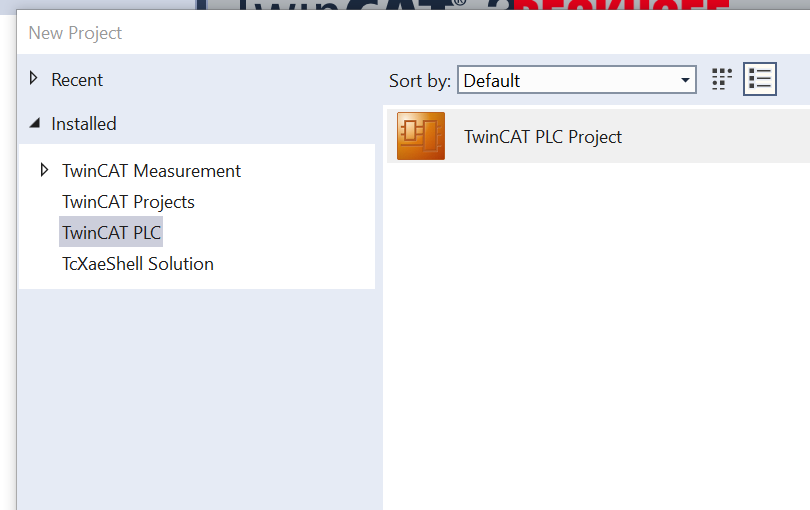Viewport: 810px width, 510px height.
Task: Switch to small icons view
Action: [721, 80]
